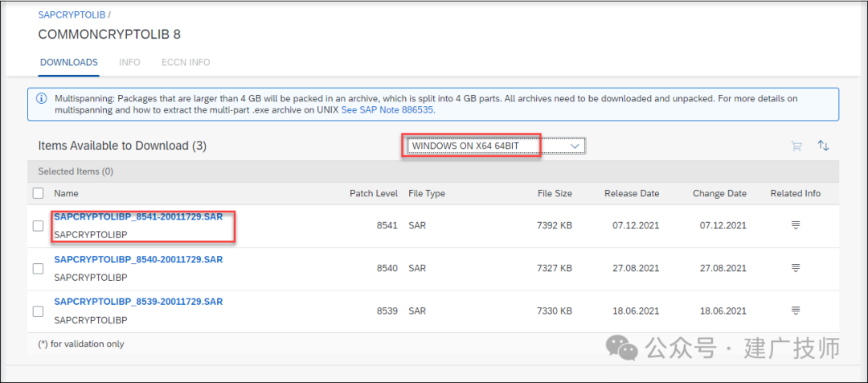Toggle the select-all checkbox beside Name

point(39,193)
